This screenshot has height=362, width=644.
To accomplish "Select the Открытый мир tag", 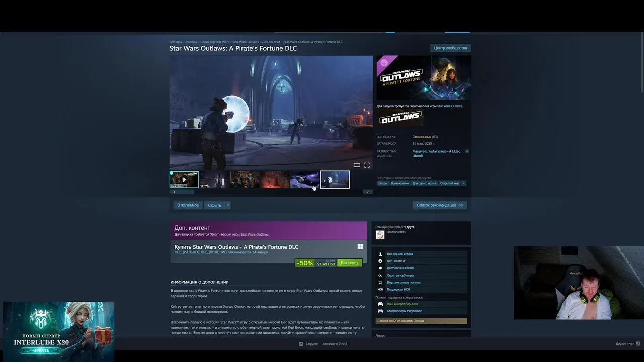I will click(x=449, y=183).
